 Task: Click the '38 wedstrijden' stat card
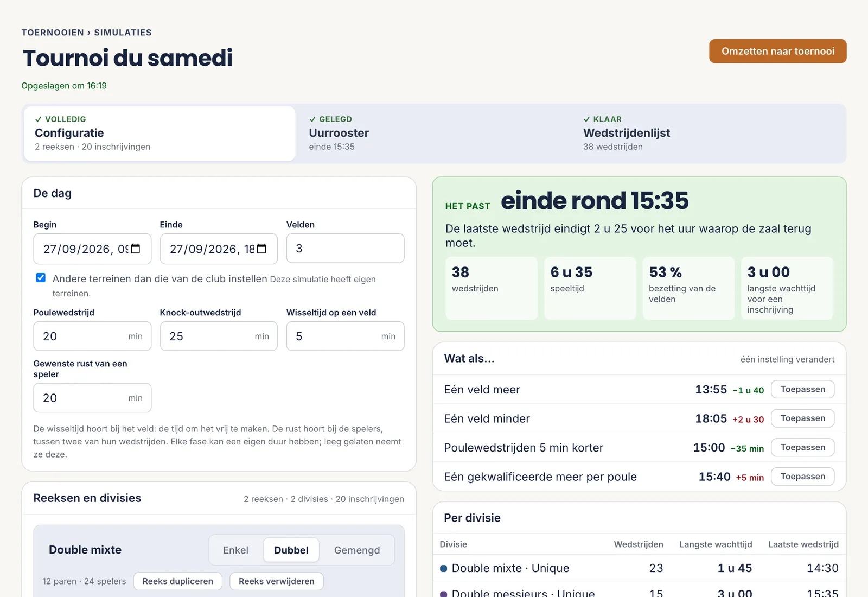tap(492, 288)
